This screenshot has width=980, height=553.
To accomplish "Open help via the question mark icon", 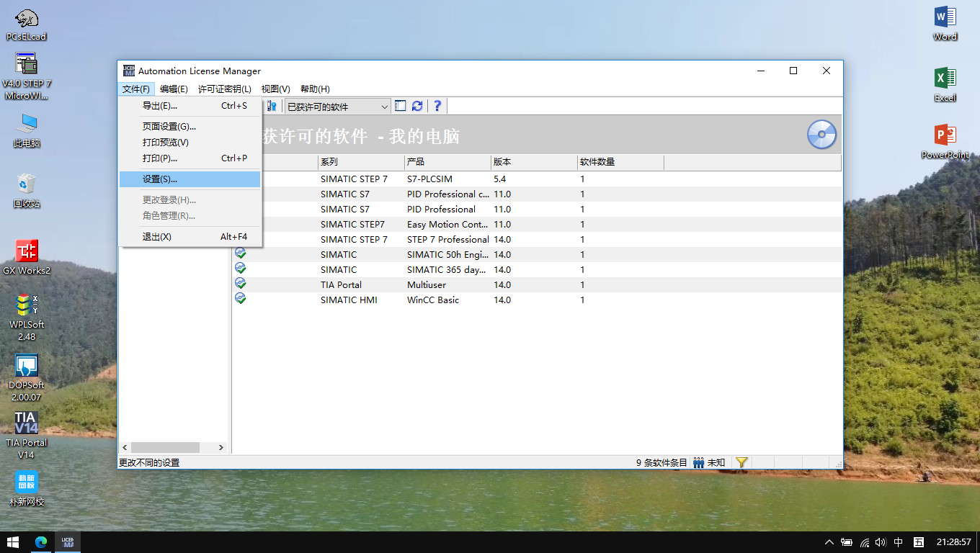I will click(437, 107).
